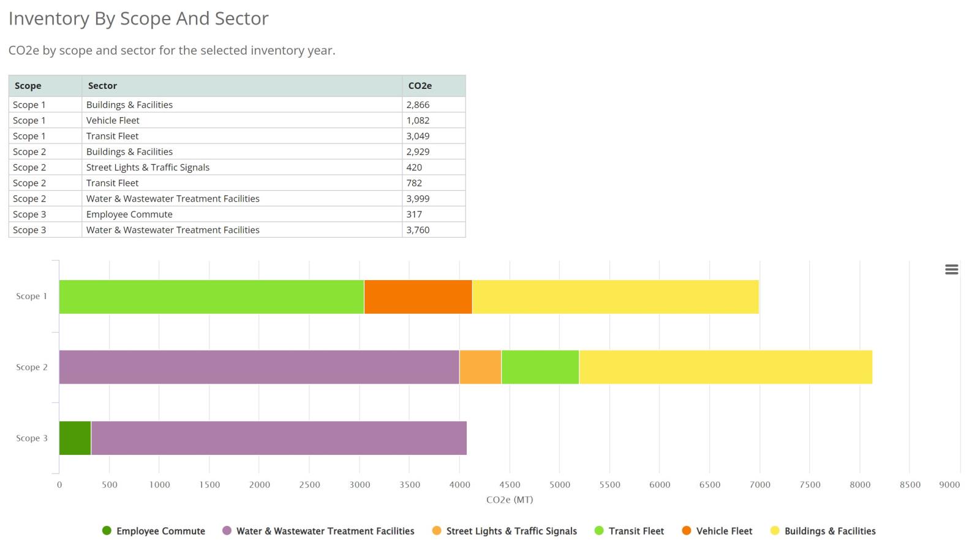Click Scope 3 dark green Employee Commute segment
Screen dimensions: 980x548
(x=75, y=438)
